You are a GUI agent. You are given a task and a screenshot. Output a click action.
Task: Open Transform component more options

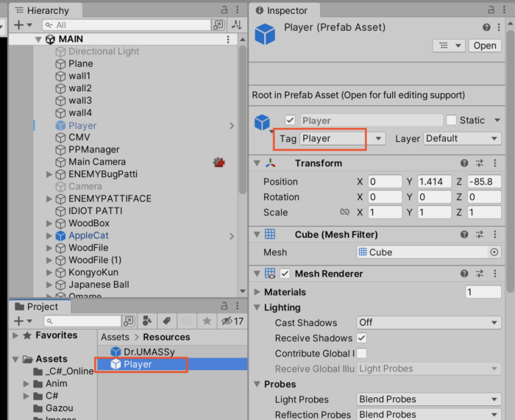coord(495,163)
